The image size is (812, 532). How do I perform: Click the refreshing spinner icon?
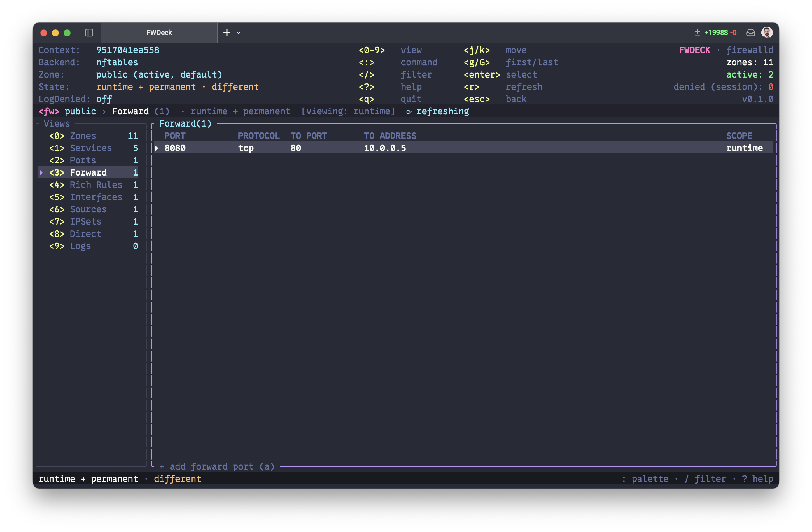[408, 112]
